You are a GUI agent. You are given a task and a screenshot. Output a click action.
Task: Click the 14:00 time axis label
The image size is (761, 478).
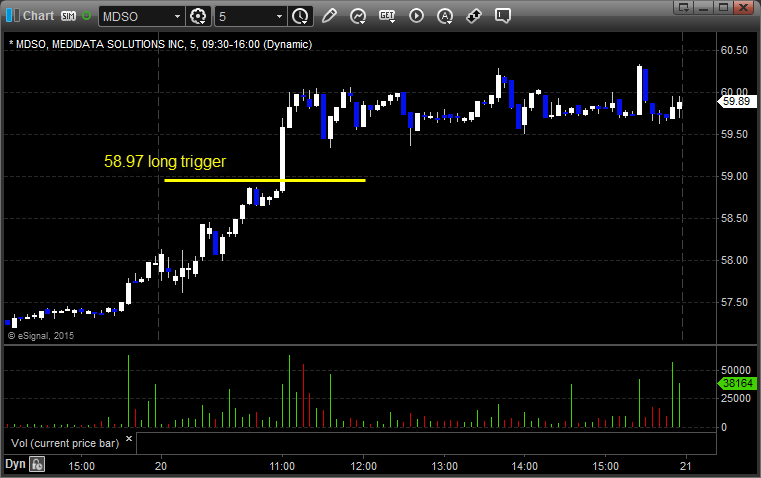[x=525, y=466]
